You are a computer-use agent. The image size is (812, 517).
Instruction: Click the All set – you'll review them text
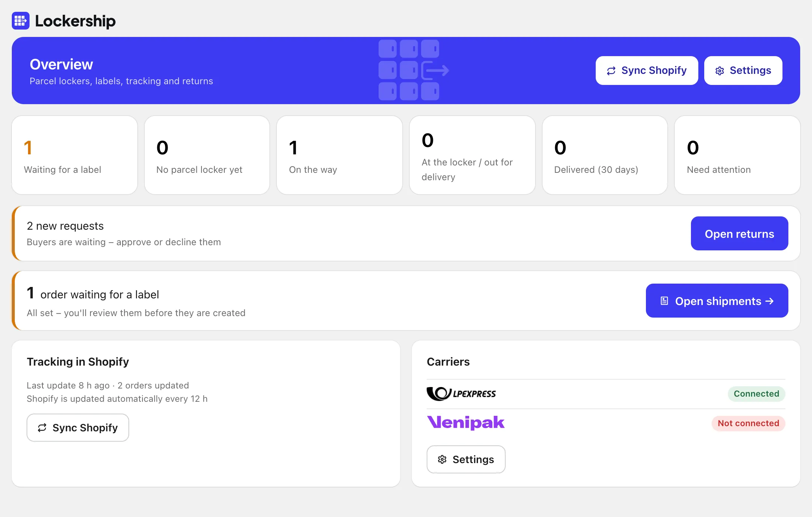(136, 313)
